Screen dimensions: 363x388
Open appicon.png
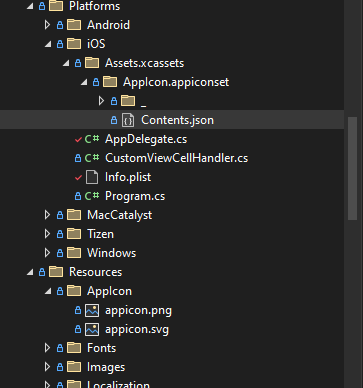(x=138, y=310)
